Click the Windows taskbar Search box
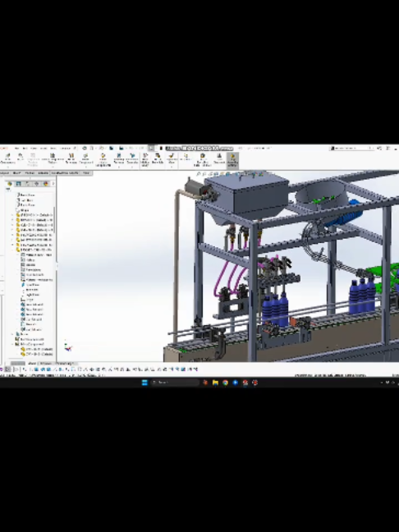 click(x=175, y=383)
